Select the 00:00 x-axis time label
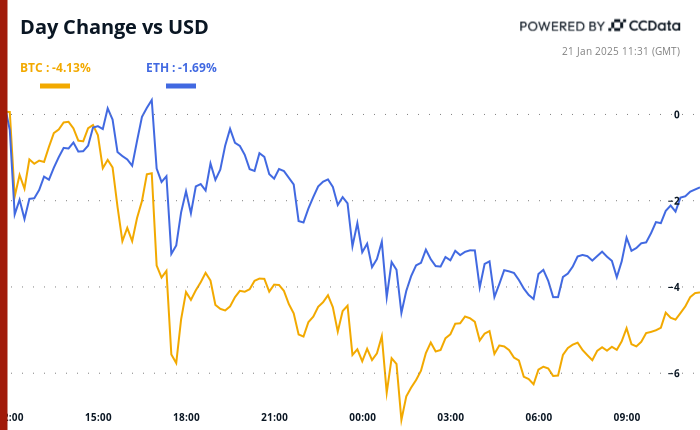Image resolution: width=700 pixels, height=430 pixels. (x=362, y=416)
